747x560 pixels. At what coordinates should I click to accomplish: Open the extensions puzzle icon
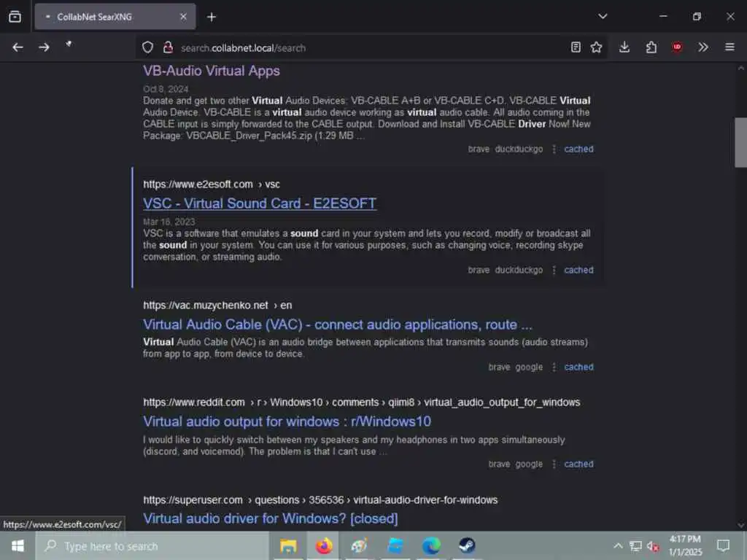coord(651,47)
